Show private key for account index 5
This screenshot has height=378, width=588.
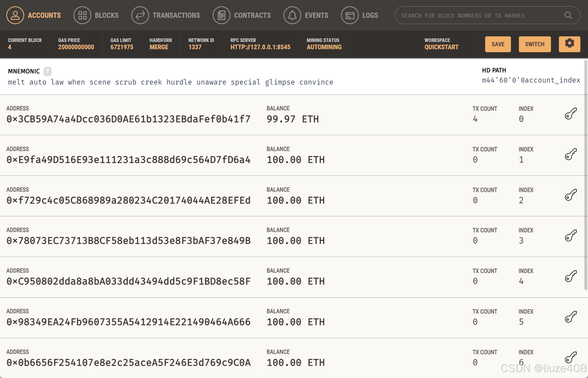(571, 317)
